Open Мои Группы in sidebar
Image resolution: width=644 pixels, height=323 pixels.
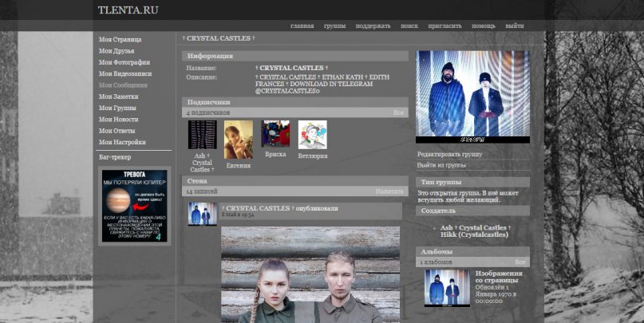pos(117,108)
